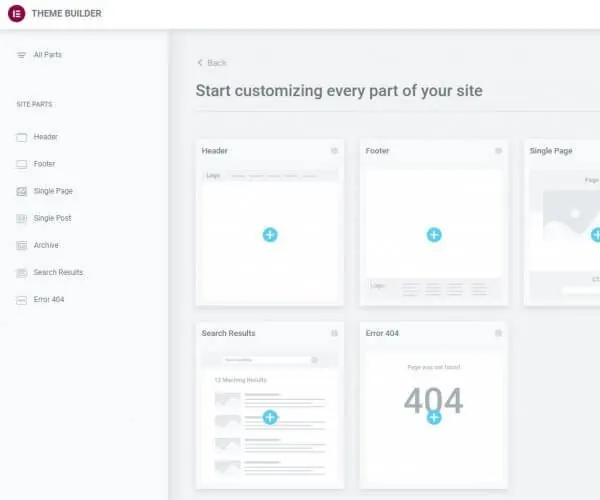The width and height of the screenshot is (600, 500).
Task: Select Header in Site Parts sidebar
Action: (46, 137)
